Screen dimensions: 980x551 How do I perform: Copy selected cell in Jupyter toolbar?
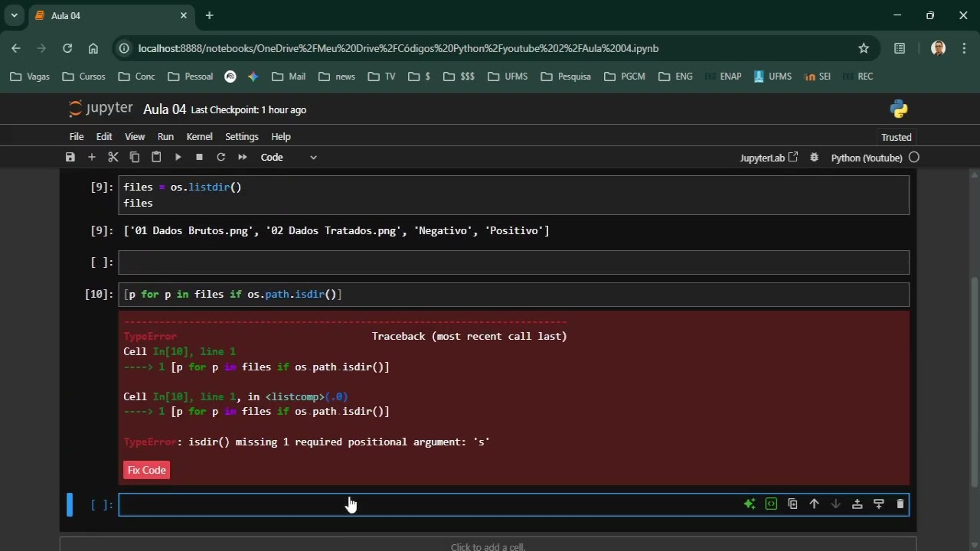pos(135,157)
